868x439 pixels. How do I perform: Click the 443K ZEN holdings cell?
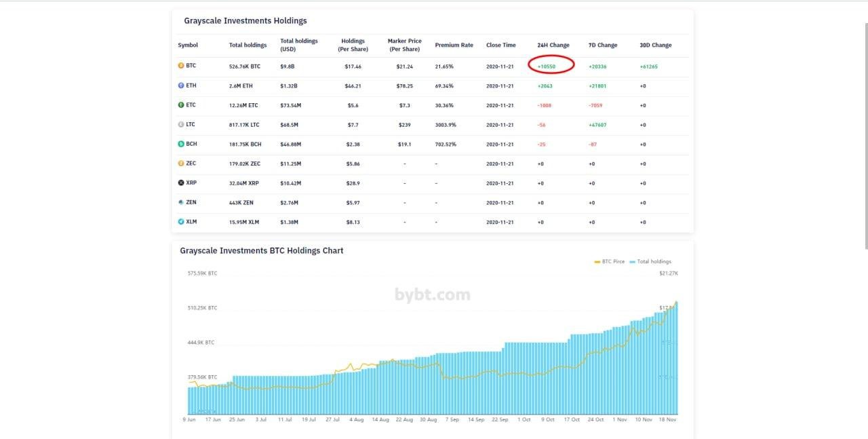click(240, 203)
